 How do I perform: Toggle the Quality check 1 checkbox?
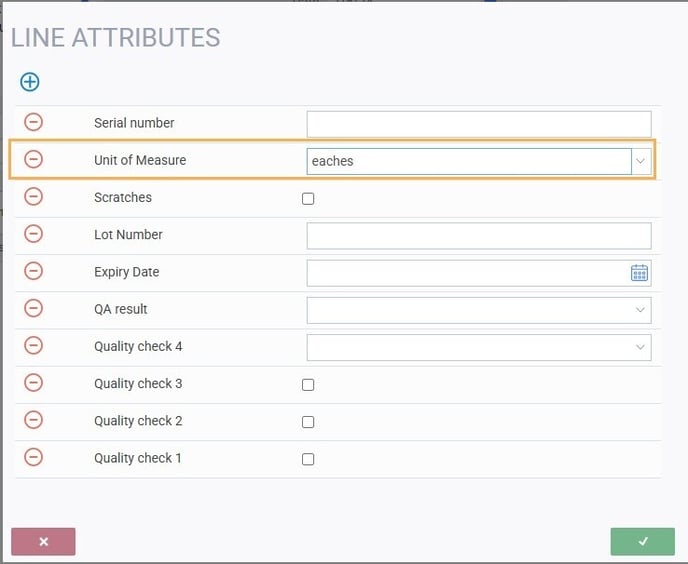[308, 460]
